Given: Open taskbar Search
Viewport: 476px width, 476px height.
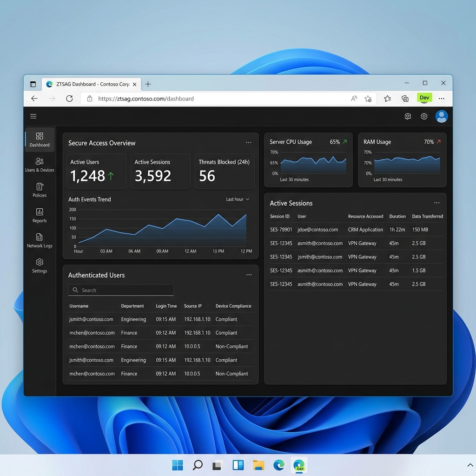Looking at the screenshot, I should [198, 465].
